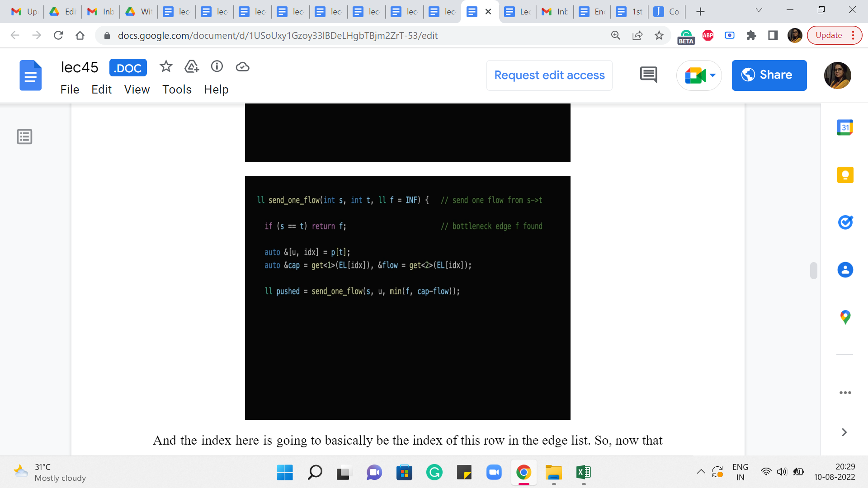The image size is (868, 488).
Task: Open Google Maps in the side panel
Action: coord(845,317)
